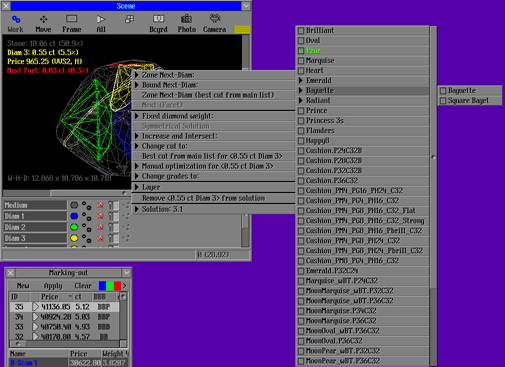Expand the Emerald submenu
The width and height of the screenshot is (505, 367).
[x=362, y=80]
